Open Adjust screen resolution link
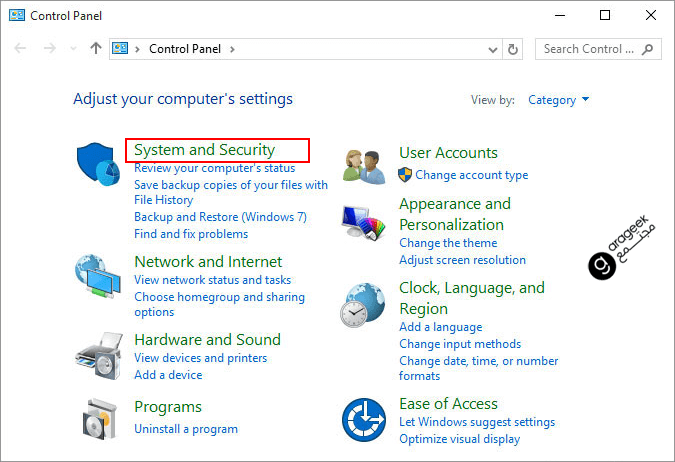The height and width of the screenshot is (462, 675). pyautogui.click(x=462, y=260)
